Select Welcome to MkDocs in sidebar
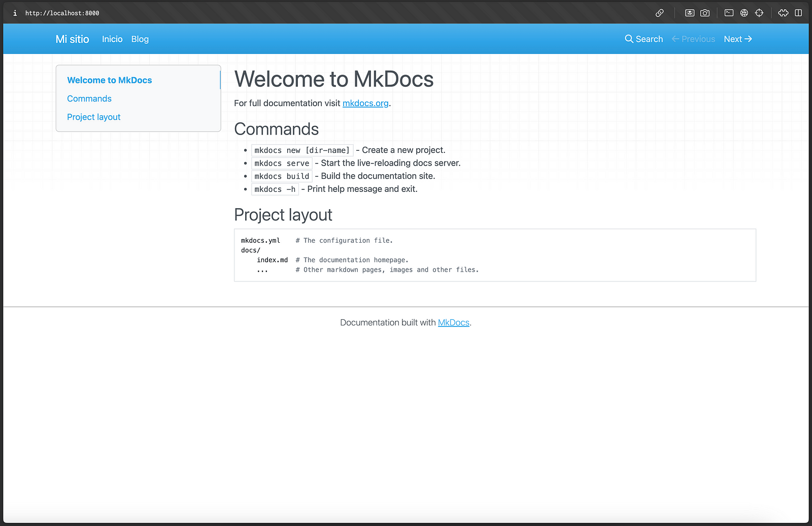 pyautogui.click(x=110, y=80)
